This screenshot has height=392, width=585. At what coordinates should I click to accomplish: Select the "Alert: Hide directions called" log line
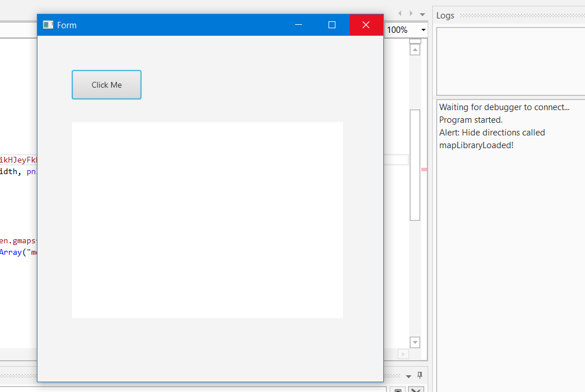point(492,133)
